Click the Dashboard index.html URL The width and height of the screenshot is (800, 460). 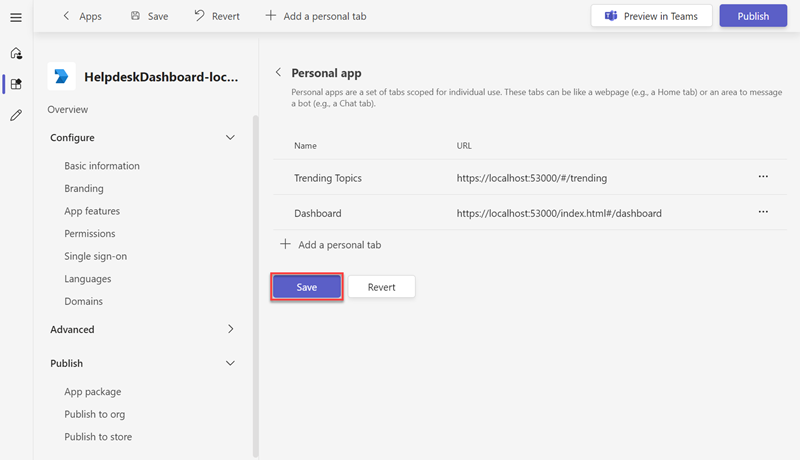click(559, 213)
